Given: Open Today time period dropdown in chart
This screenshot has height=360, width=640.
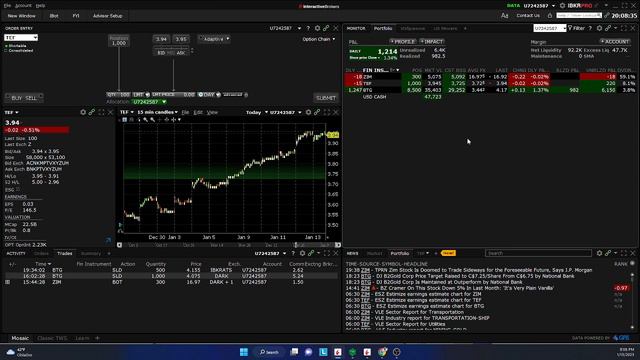Looking at the screenshot, I should tap(257, 112).
